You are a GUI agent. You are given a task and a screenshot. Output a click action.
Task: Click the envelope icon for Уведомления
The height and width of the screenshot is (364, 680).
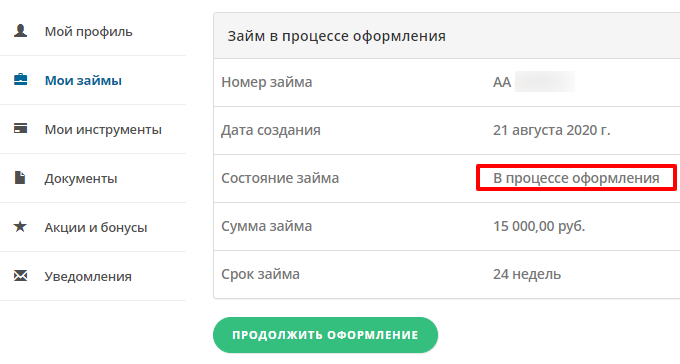pyautogui.click(x=20, y=275)
